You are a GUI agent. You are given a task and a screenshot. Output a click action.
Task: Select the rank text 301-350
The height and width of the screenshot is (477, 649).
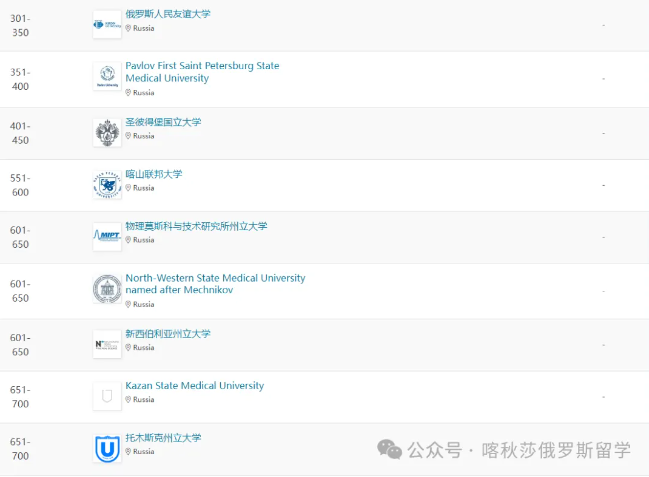tap(20, 25)
